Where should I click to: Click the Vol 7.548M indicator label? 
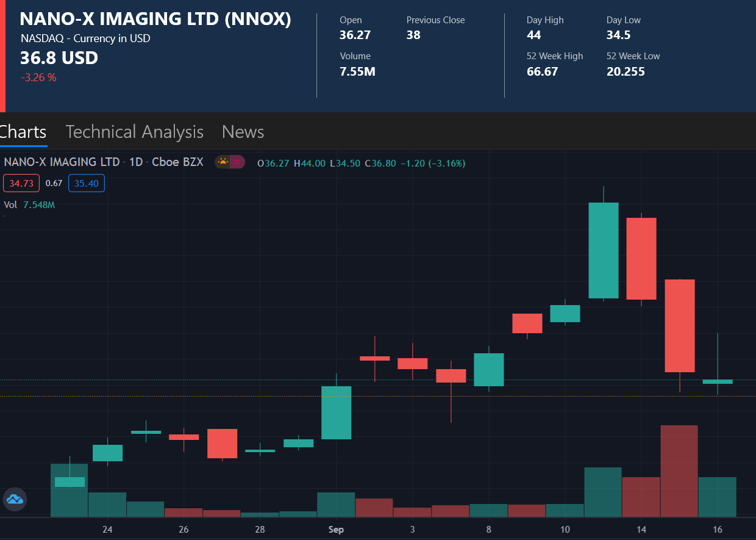coord(29,204)
